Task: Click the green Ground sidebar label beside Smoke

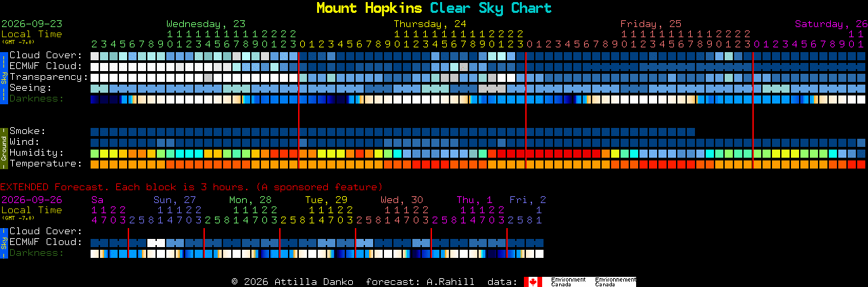Action: (3, 147)
